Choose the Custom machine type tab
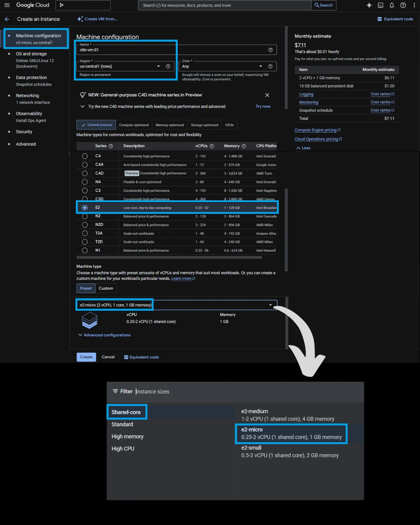The width and height of the screenshot is (420, 525). [x=106, y=288]
